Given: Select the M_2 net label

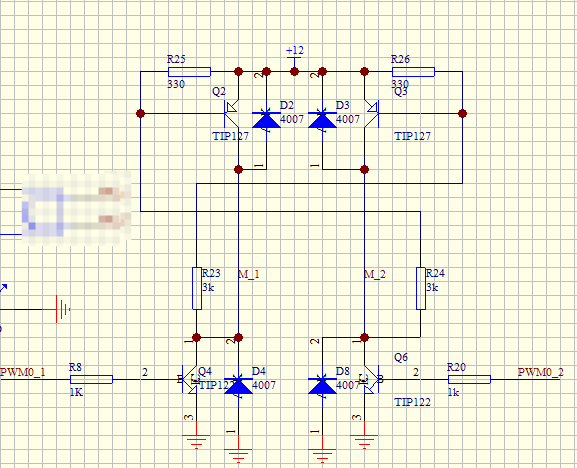Looking at the screenshot, I should click(x=375, y=274).
